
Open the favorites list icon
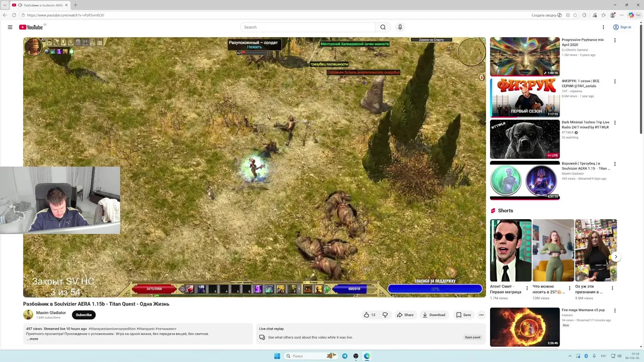603,15
